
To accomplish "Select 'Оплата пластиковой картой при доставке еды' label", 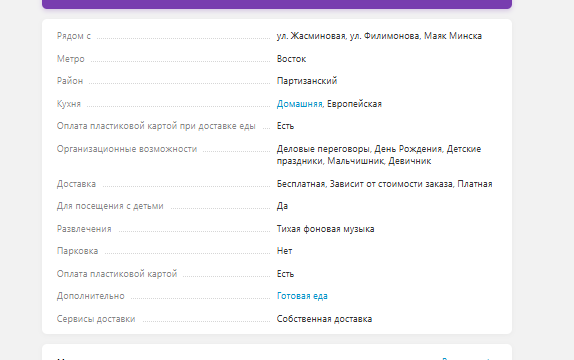I will pyautogui.click(x=156, y=126).
